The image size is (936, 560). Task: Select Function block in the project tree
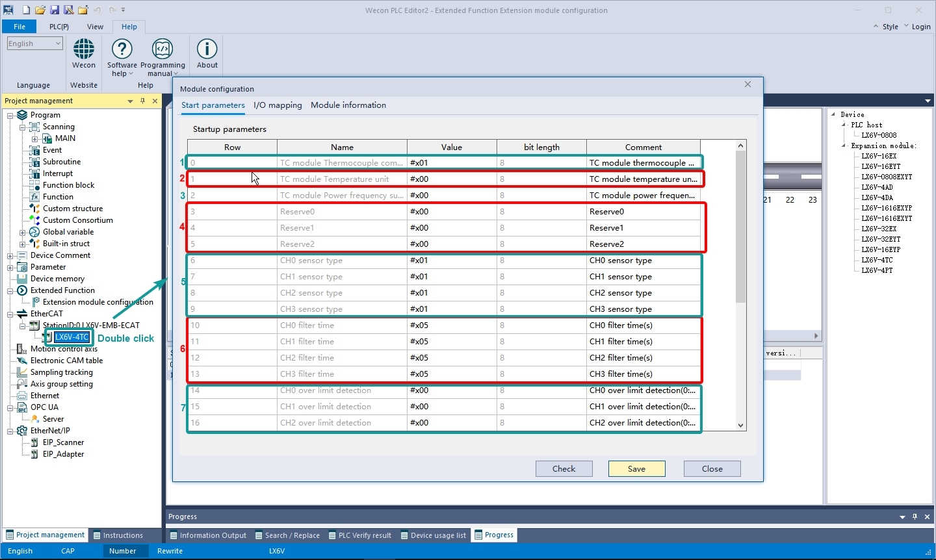(68, 185)
